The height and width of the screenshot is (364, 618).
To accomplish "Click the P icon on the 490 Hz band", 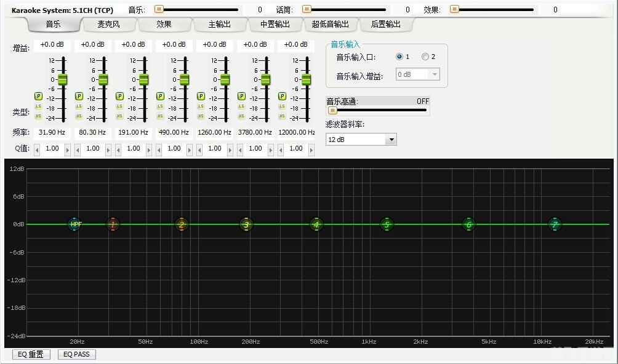I will pyautogui.click(x=159, y=96).
